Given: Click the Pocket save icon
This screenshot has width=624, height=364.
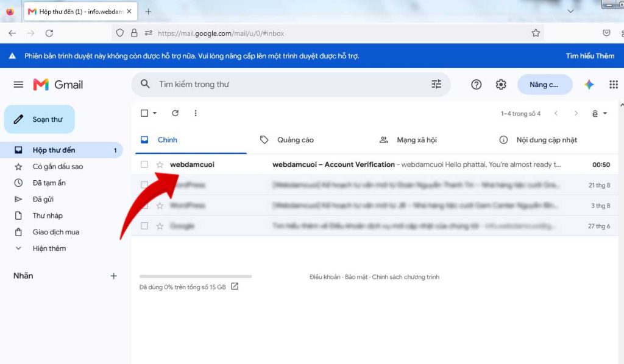Looking at the screenshot, I should pos(606,33).
